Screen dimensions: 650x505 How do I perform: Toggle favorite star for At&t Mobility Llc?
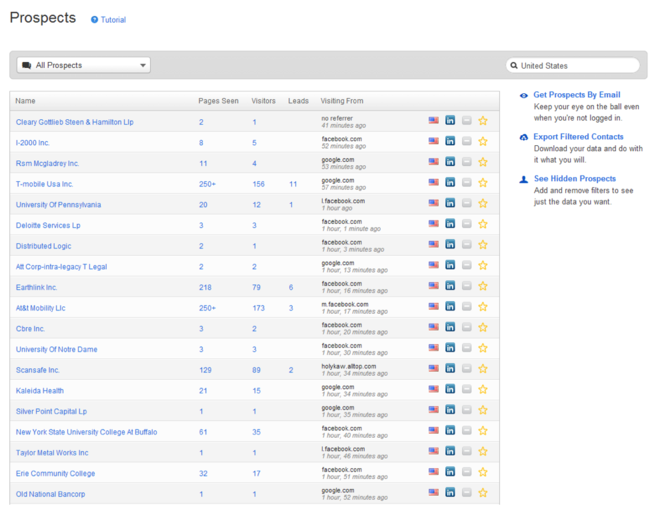click(x=483, y=308)
